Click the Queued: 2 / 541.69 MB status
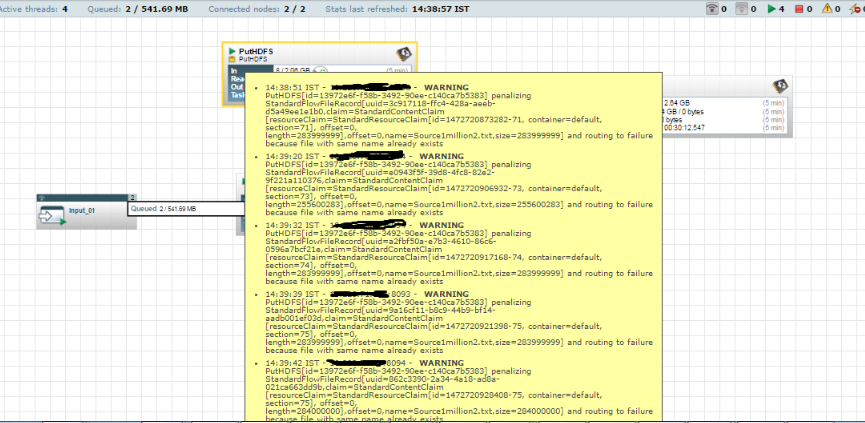Image resolution: width=865 pixels, height=423 pixels. [x=138, y=9]
